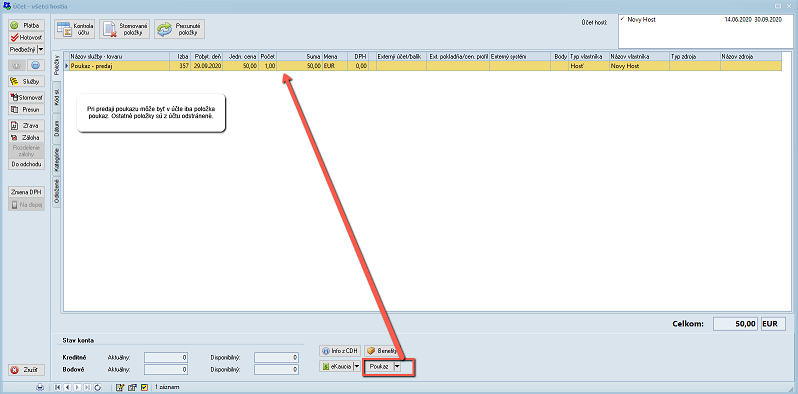
Task: Click Bodové Disponibilný value field
Action: [276, 370]
